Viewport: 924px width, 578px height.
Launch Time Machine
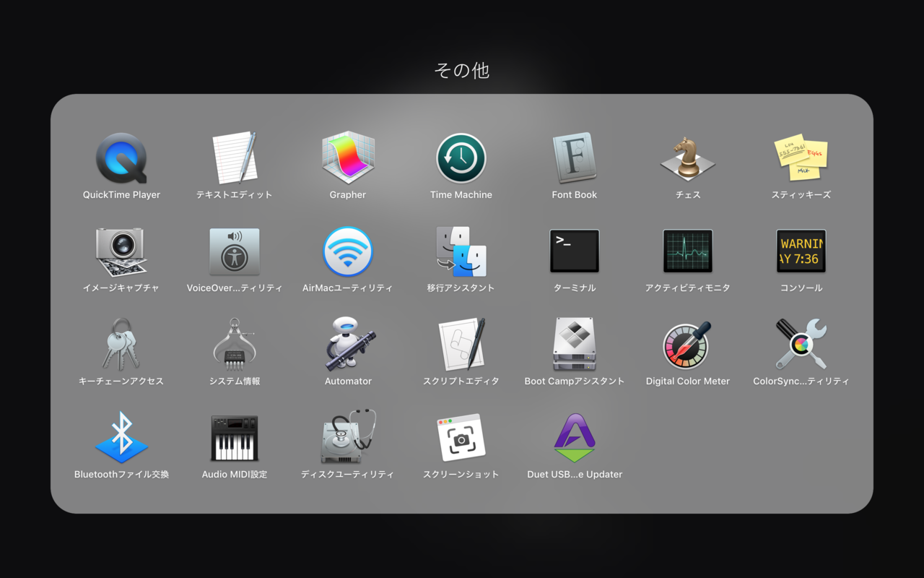[461, 158]
